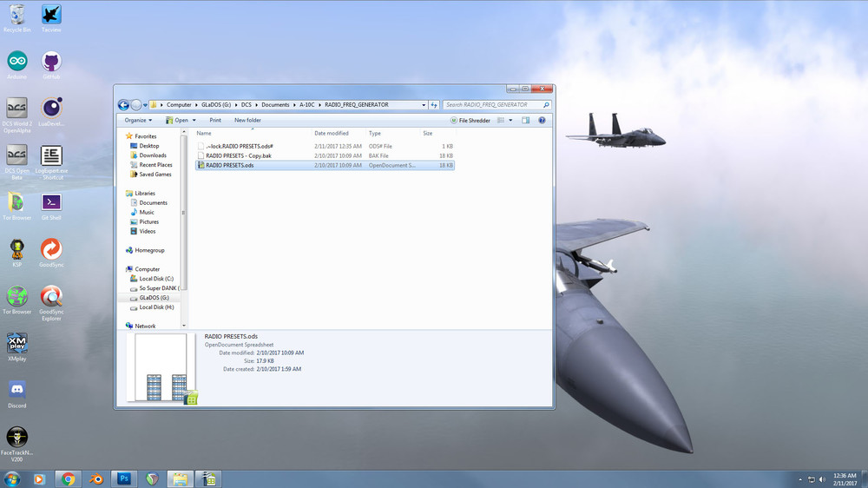Select the RADIO PRESETS.ods file
Screen dimensions: 868x488
325,165
